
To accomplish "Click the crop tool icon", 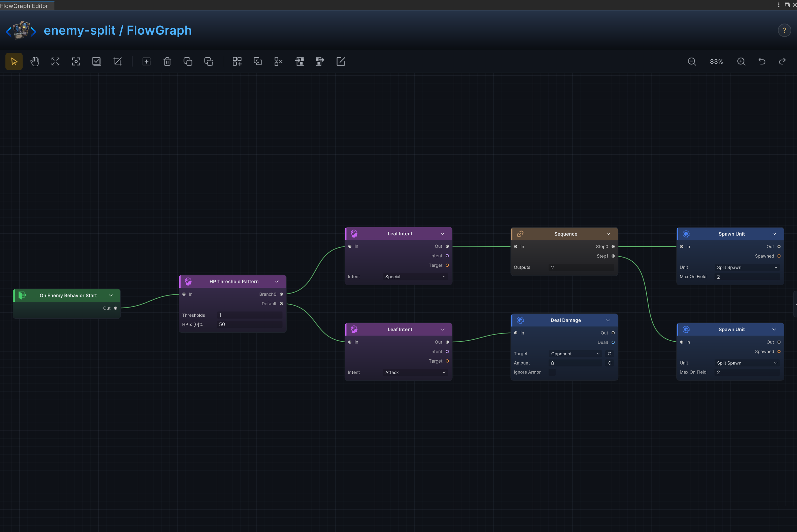I will pyautogui.click(x=118, y=61).
